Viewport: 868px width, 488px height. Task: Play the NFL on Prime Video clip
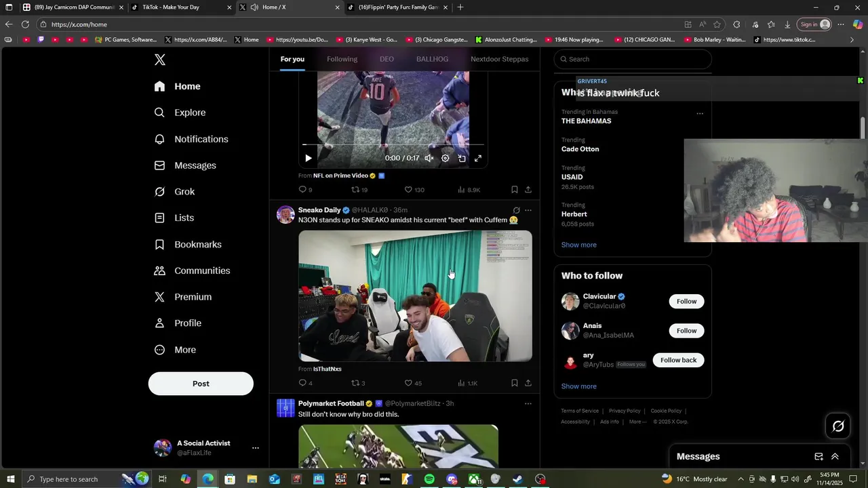(309, 158)
